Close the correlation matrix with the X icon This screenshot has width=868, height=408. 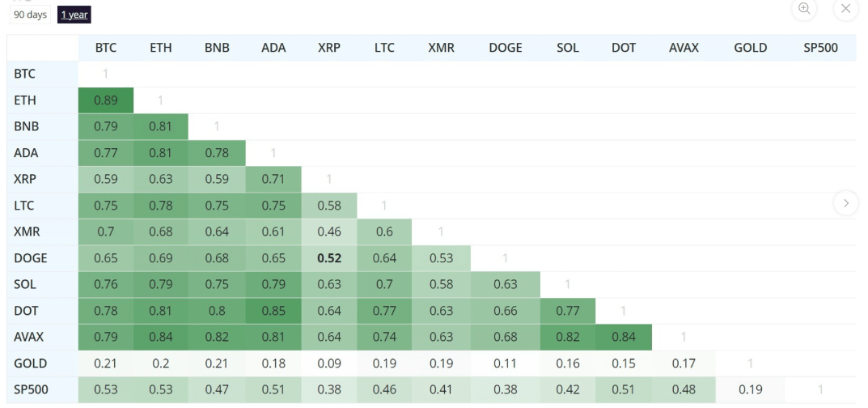845,8
